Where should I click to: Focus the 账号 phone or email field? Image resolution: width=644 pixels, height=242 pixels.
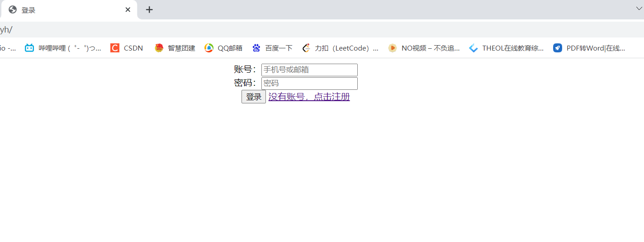coord(309,70)
